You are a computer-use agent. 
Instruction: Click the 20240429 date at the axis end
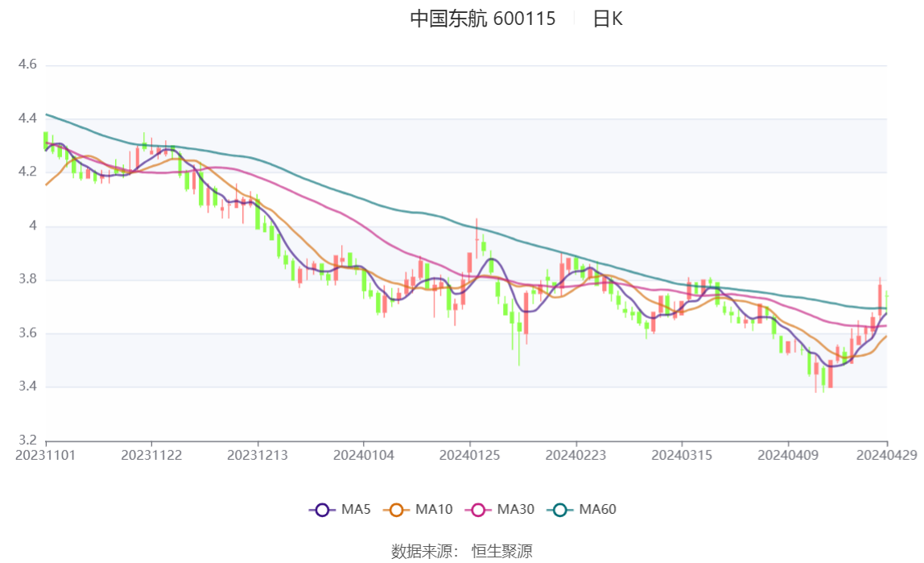(x=886, y=455)
